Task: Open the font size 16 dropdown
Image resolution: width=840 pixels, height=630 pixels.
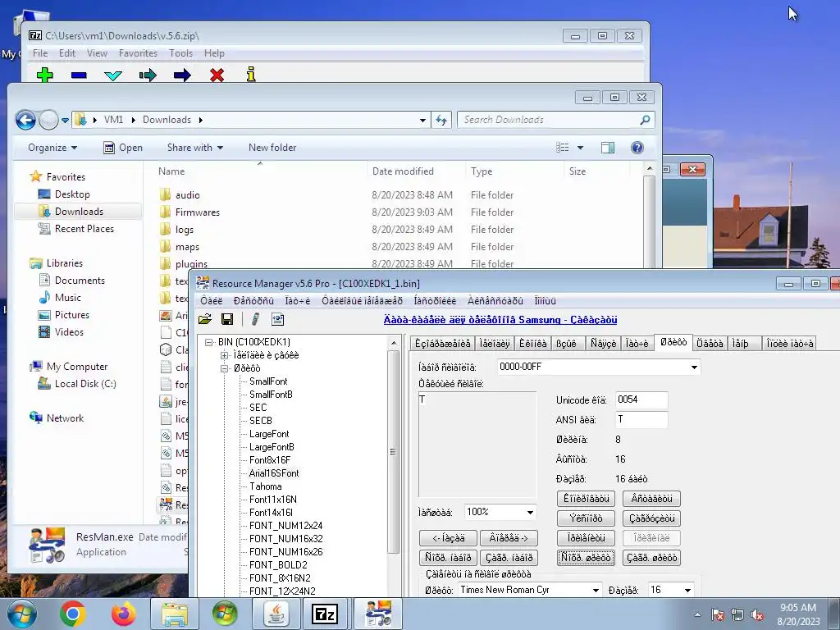Action: tap(687, 590)
